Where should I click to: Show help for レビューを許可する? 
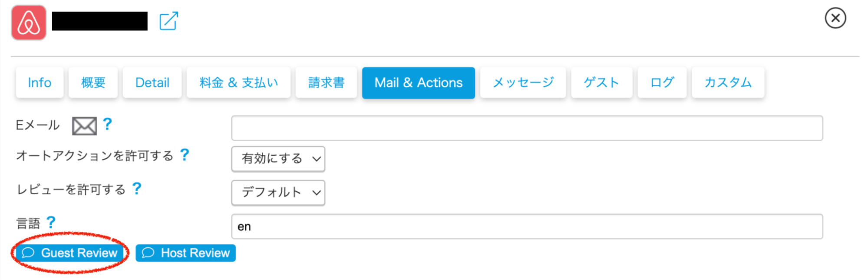tap(137, 189)
